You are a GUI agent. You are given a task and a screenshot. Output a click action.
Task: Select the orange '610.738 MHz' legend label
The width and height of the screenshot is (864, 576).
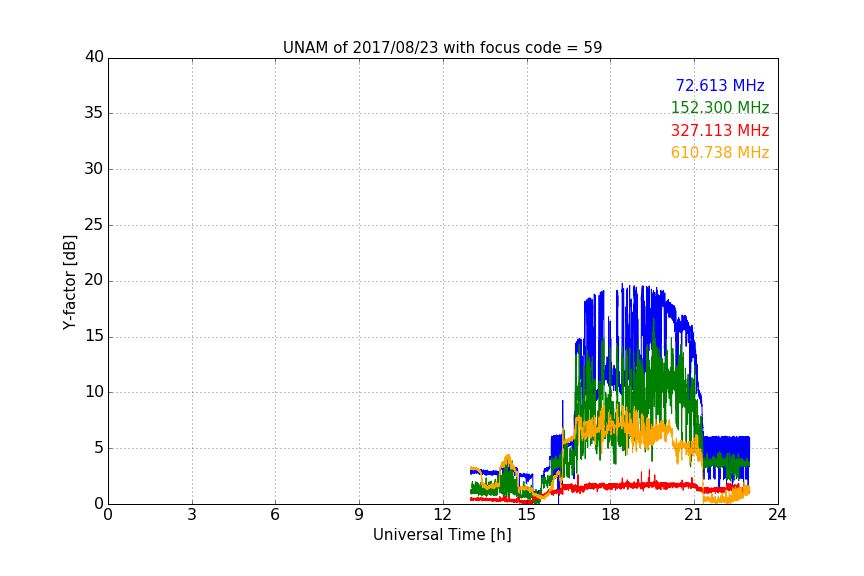click(720, 153)
